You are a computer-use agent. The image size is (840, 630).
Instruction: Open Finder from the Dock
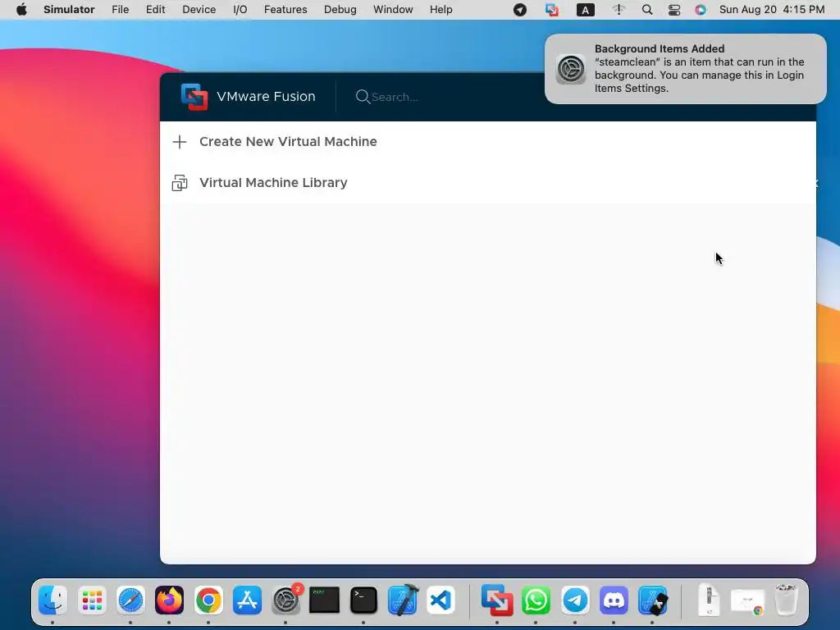[52, 600]
